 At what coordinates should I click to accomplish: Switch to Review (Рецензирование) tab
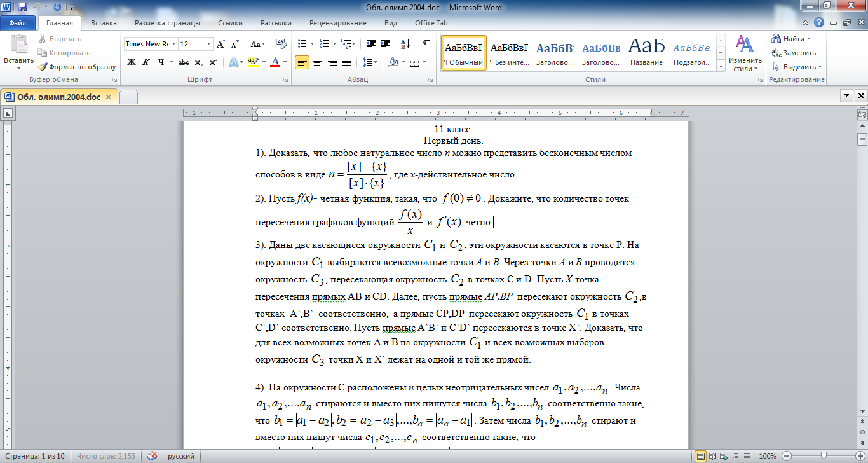coord(338,23)
